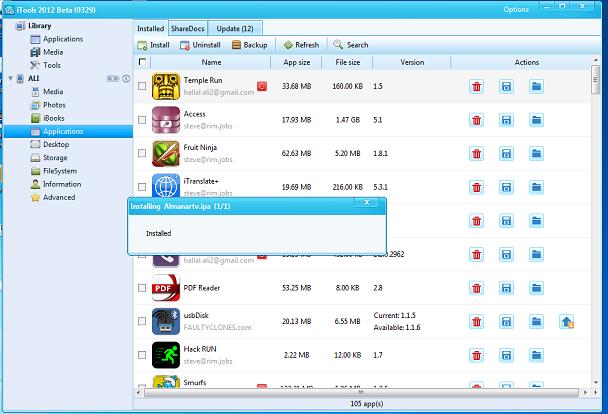Browse PDF Reader folder icon

(x=536, y=288)
